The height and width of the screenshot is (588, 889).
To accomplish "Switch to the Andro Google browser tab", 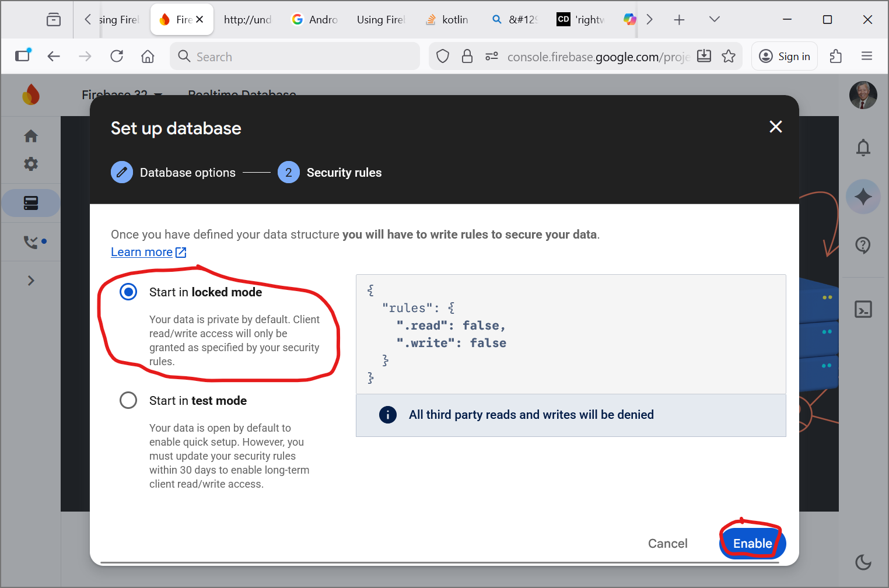I will (315, 19).
